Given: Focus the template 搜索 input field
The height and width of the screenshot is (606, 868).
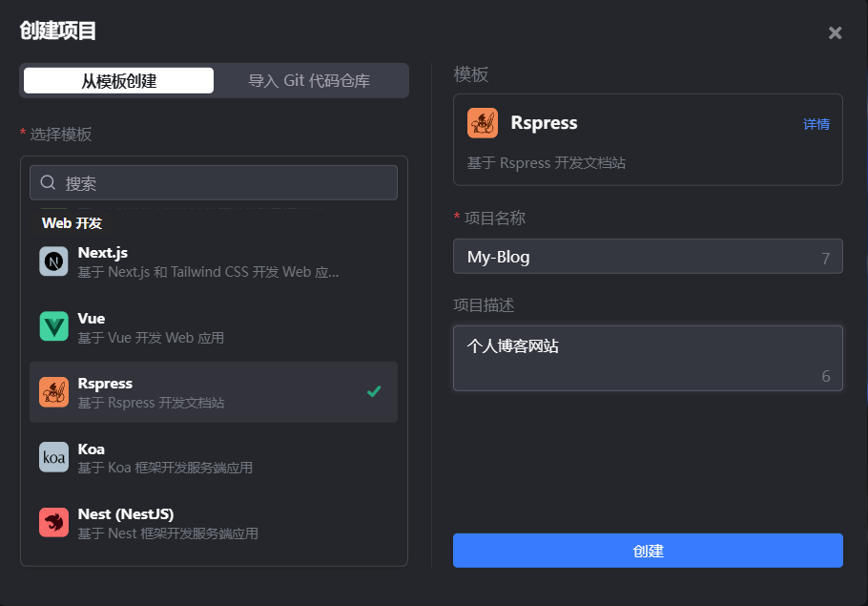Looking at the screenshot, I should pyautogui.click(x=213, y=183).
